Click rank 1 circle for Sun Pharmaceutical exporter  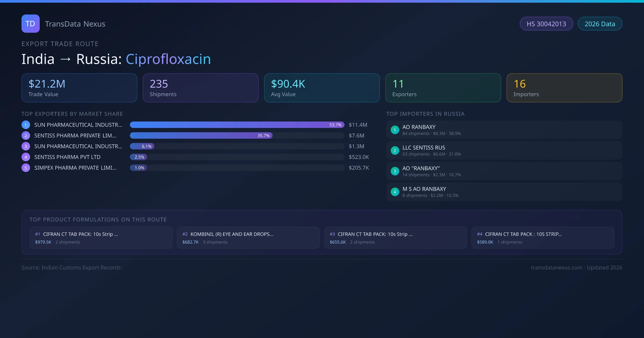[x=26, y=125]
